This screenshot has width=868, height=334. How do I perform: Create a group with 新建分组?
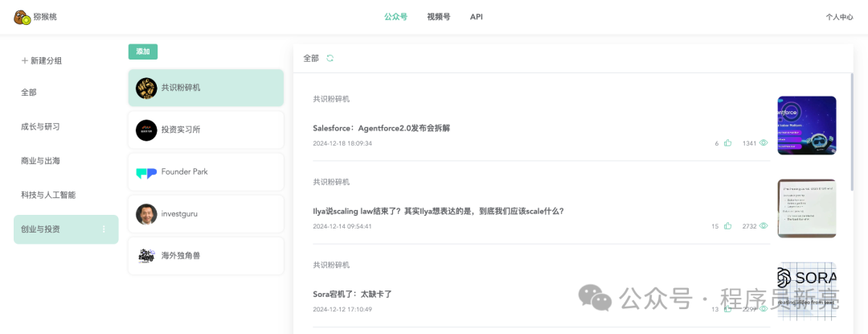point(42,60)
